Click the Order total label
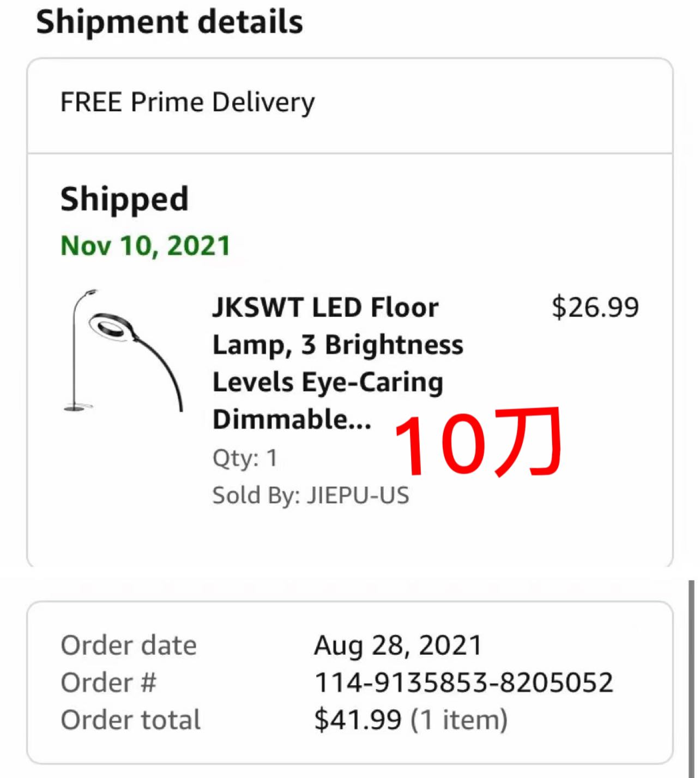 131,720
